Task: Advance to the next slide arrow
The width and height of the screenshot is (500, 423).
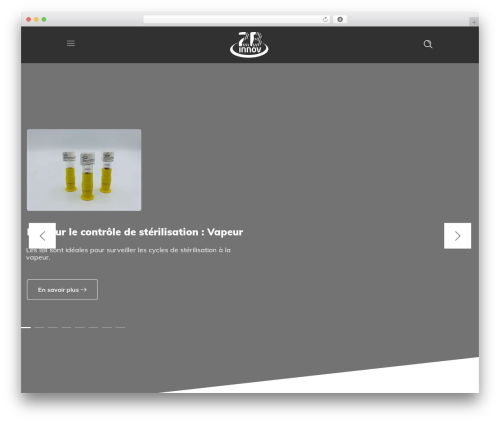Action: click(457, 236)
